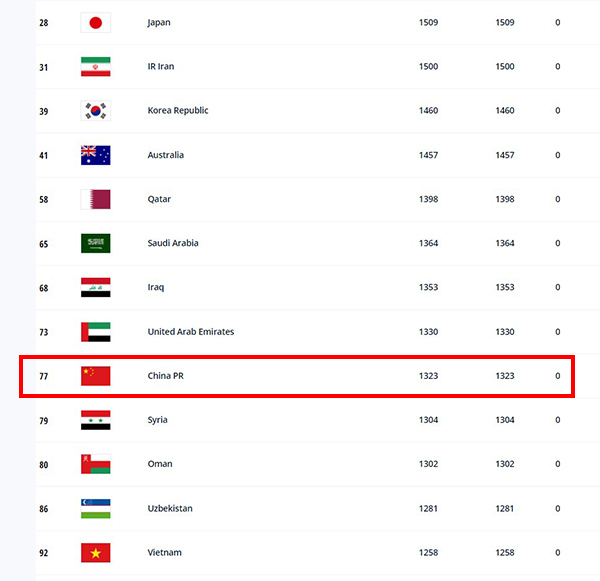Click the China PR flag icon
600x581 pixels.
coord(95,376)
